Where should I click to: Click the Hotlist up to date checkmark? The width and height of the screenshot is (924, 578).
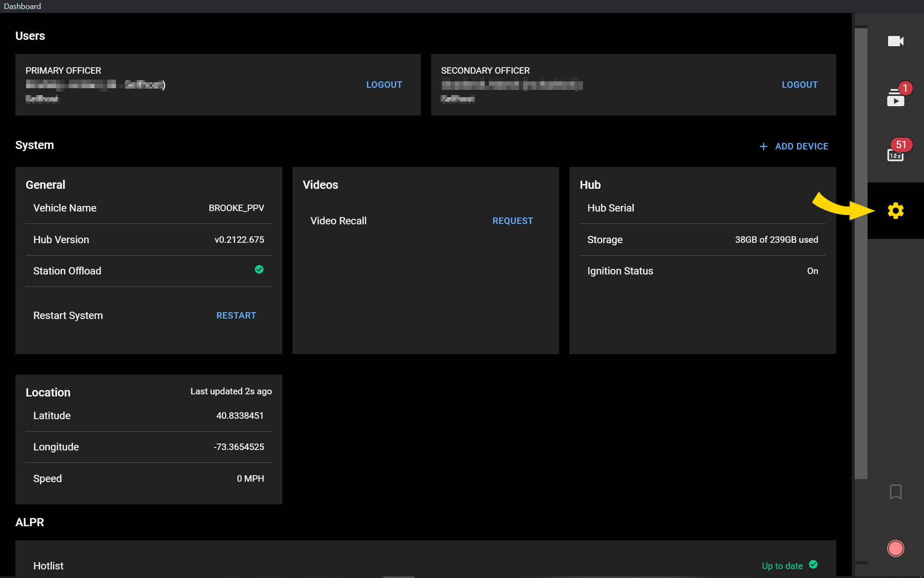(814, 565)
